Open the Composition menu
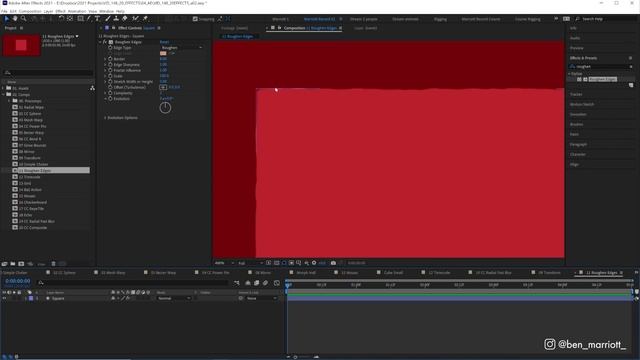640x360 pixels. (30, 11)
